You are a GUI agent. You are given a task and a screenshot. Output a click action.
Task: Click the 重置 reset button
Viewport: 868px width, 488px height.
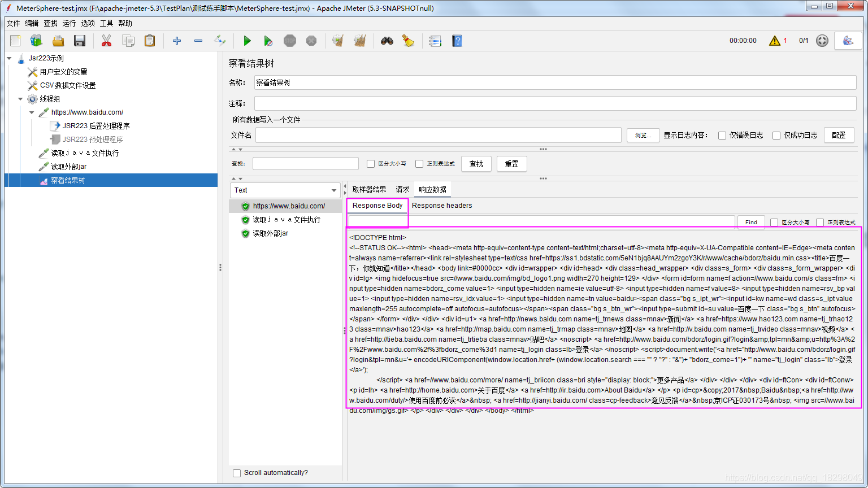point(511,164)
